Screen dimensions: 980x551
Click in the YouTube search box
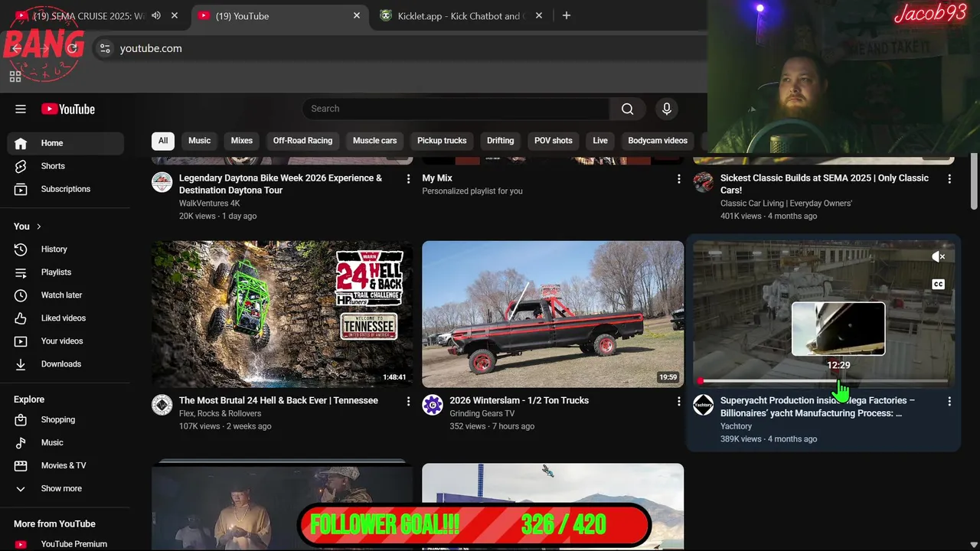tap(456, 109)
